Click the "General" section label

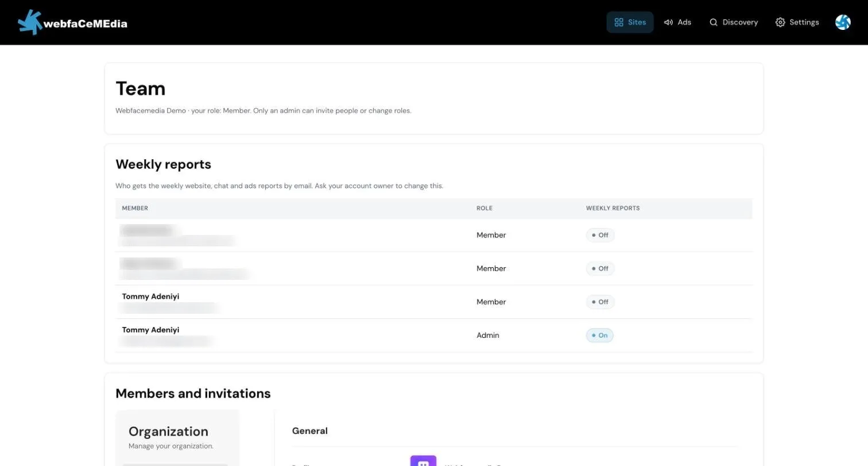pyautogui.click(x=310, y=431)
